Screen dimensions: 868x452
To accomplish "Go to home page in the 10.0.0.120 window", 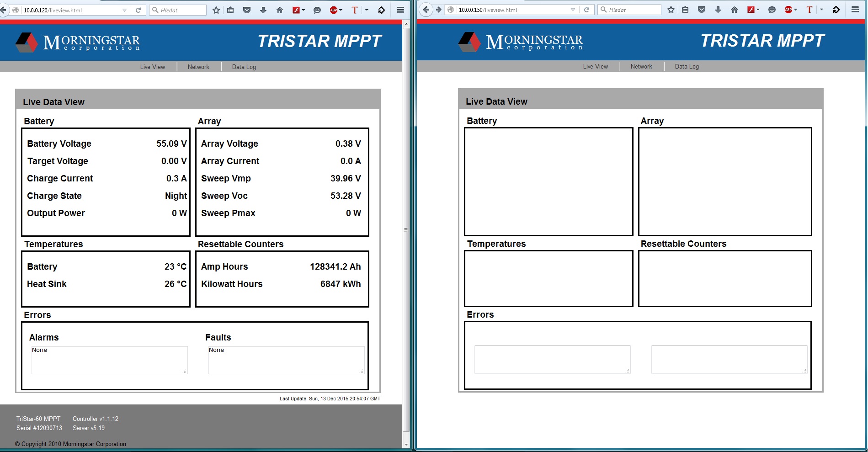I will [x=280, y=10].
